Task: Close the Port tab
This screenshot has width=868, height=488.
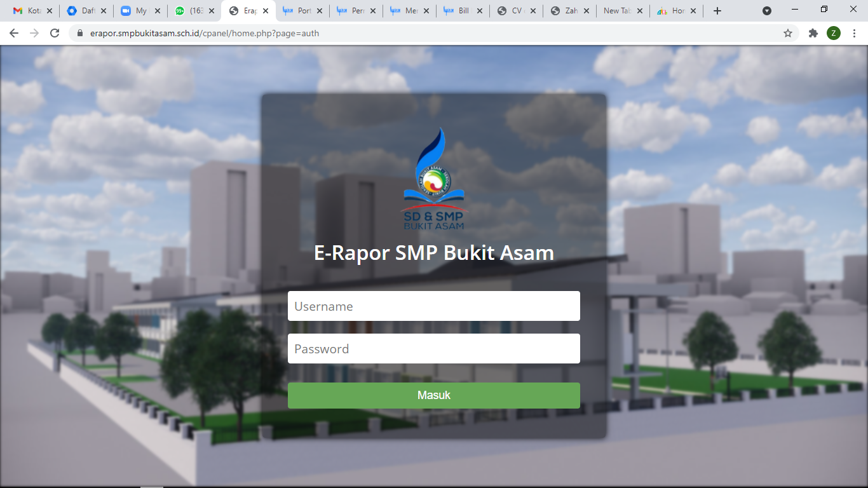Action: point(320,11)
